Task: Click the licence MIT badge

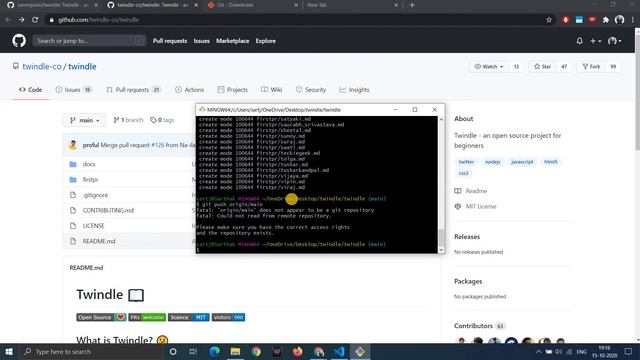Action: [189, 317]
